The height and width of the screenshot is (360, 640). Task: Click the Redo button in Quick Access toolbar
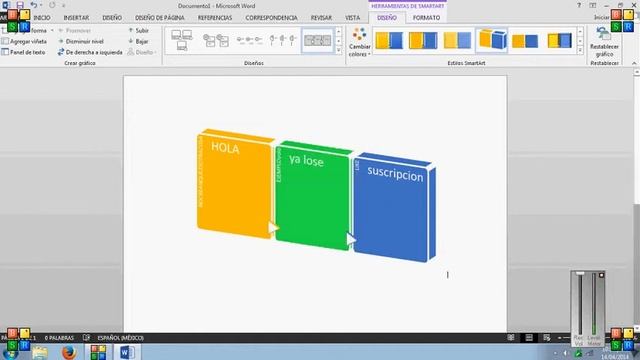tap(52, 5)
